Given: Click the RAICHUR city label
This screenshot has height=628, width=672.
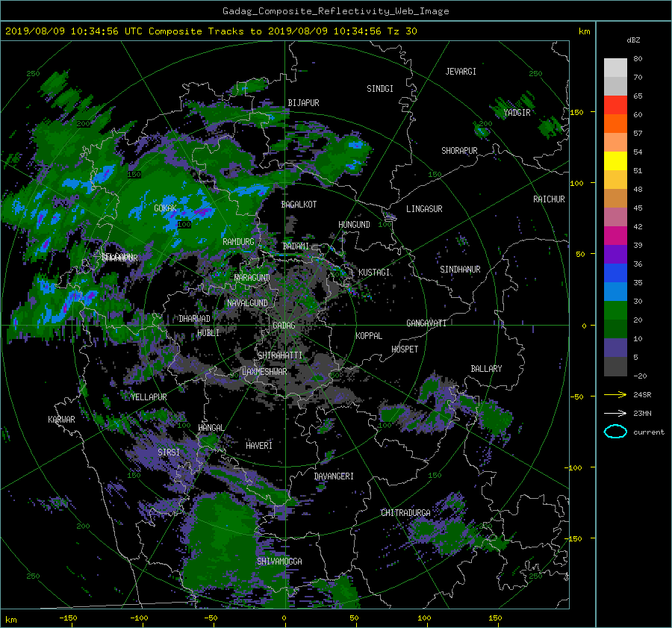Looking at the screenshot, I should [x=549, y=199].
